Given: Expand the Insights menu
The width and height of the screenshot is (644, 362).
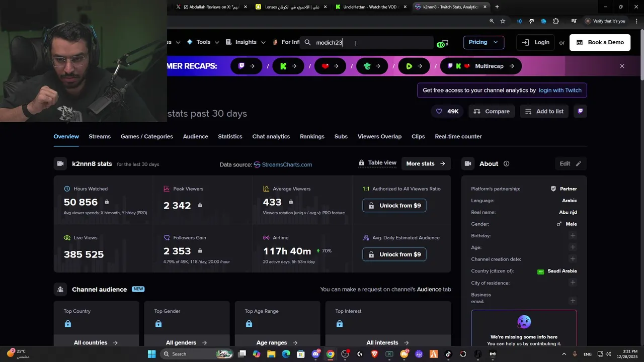Looking at the screenshot, I should [246, 42].
